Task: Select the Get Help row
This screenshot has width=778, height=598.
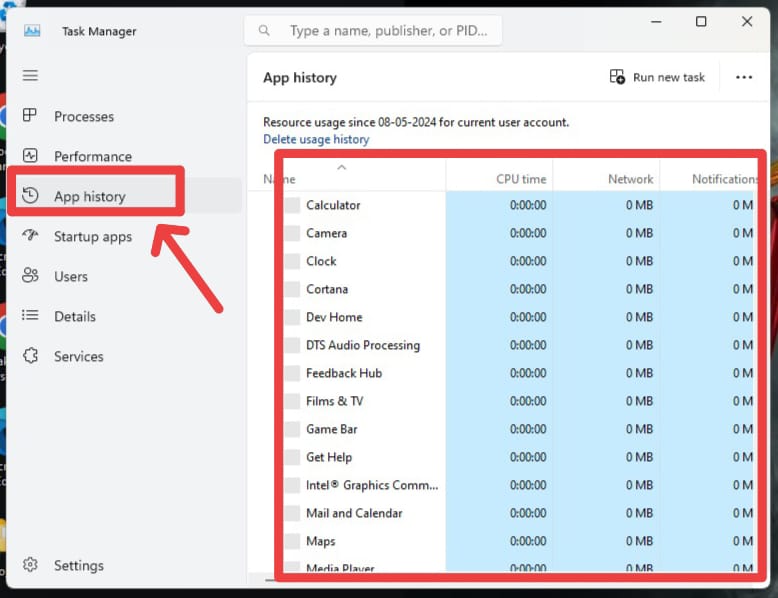Action: (329, 457)
